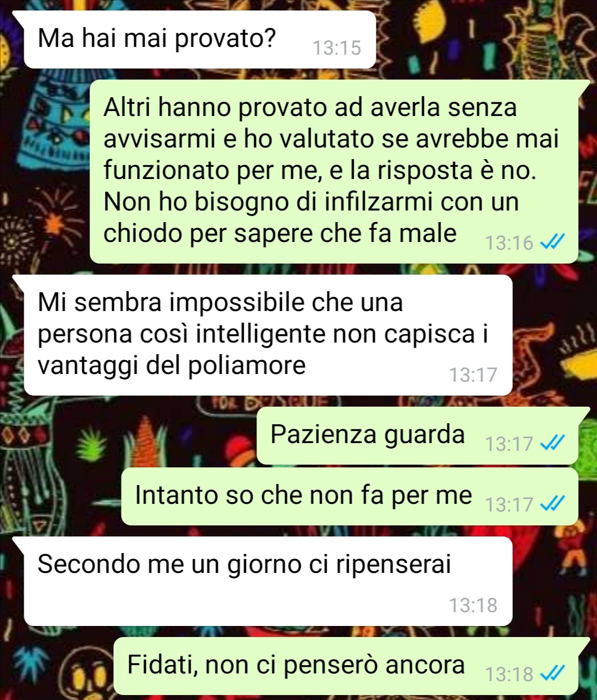Select the "Mi sembra impossibile" received message
The image size is (597, 700).
(268, 335)
